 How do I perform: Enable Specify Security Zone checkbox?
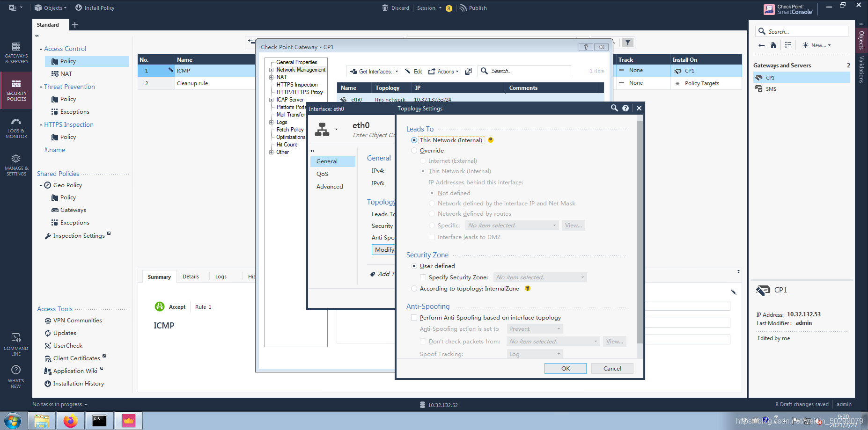[423, 277]
